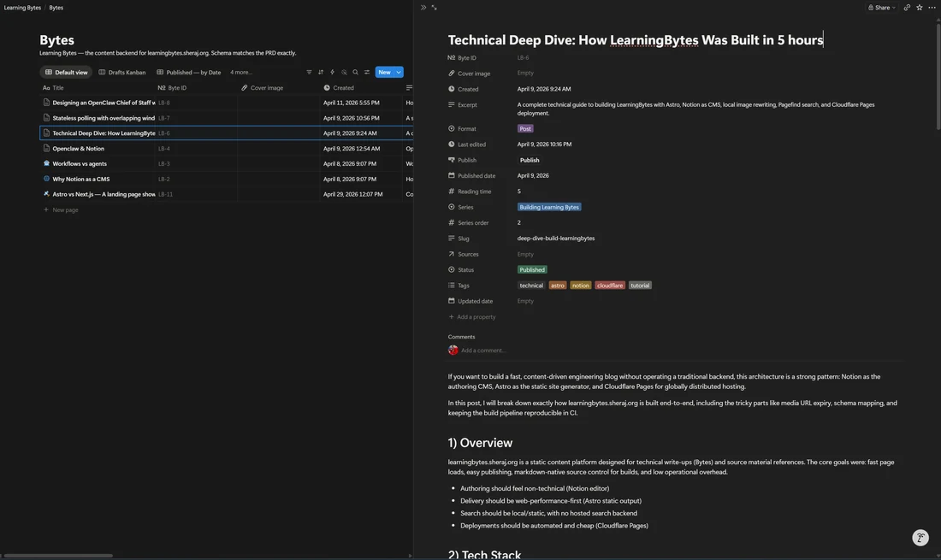Viewport: 941px width, 560px height.
Task: Click the list icon beside Tags property
Action: click(452, 286)
